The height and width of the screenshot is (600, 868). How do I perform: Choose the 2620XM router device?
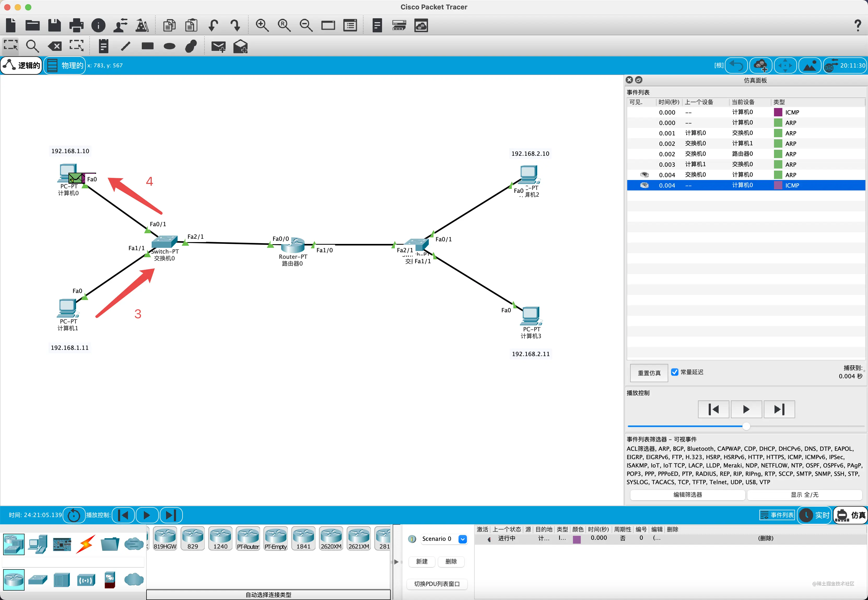point(331,538)
